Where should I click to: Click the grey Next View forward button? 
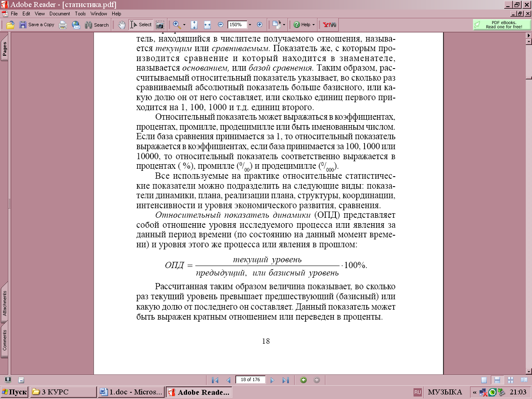pos(317,380)
